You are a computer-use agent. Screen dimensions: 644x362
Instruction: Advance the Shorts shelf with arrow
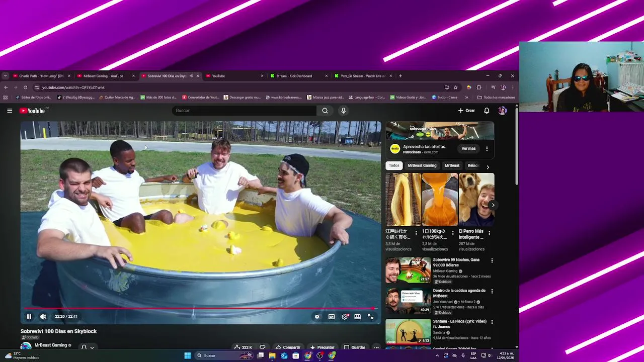493,205
